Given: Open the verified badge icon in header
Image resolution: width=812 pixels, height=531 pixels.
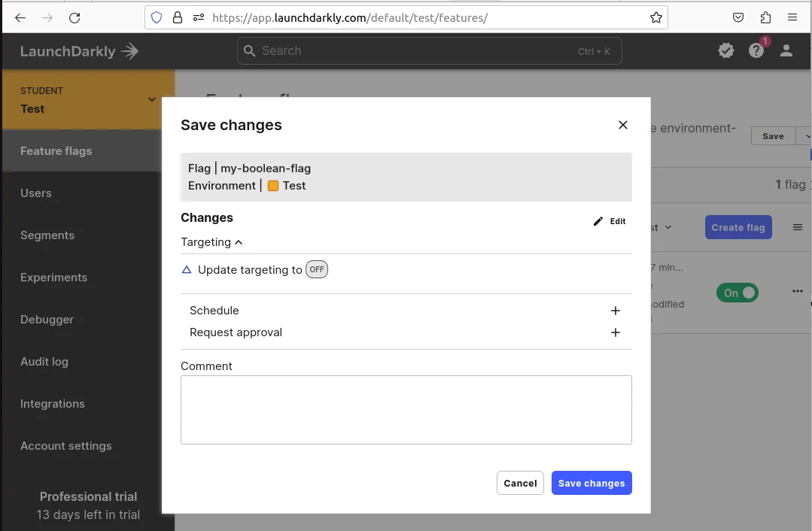Looking at the screenshot, I should pos(726,50).
